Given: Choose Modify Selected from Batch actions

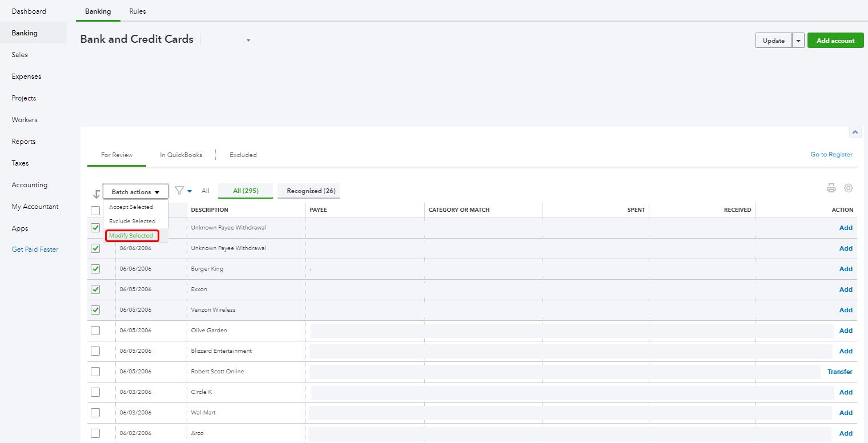Looking at the screenshot, I should [x=131, y=236].
